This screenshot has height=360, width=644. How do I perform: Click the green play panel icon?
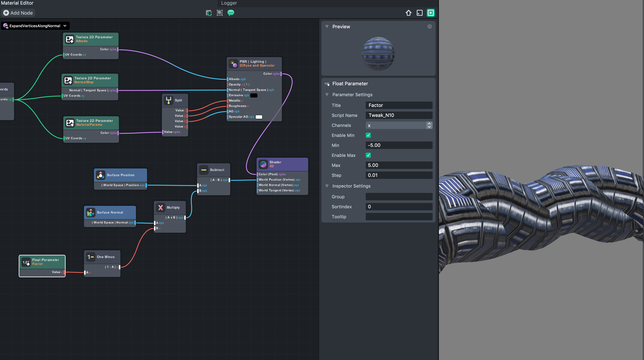click(x=431, y=13)
